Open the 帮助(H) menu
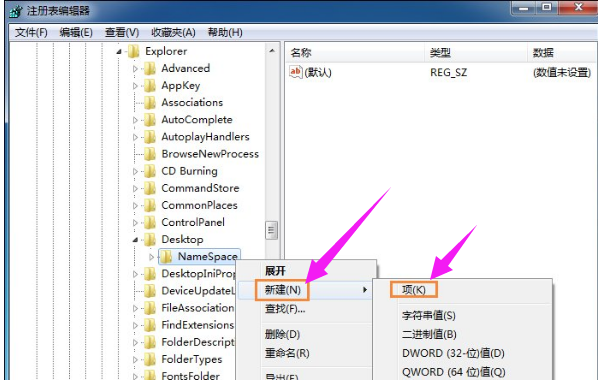This screenshot has height=380, width=598. pyautogui.click(x=225, y=32)
